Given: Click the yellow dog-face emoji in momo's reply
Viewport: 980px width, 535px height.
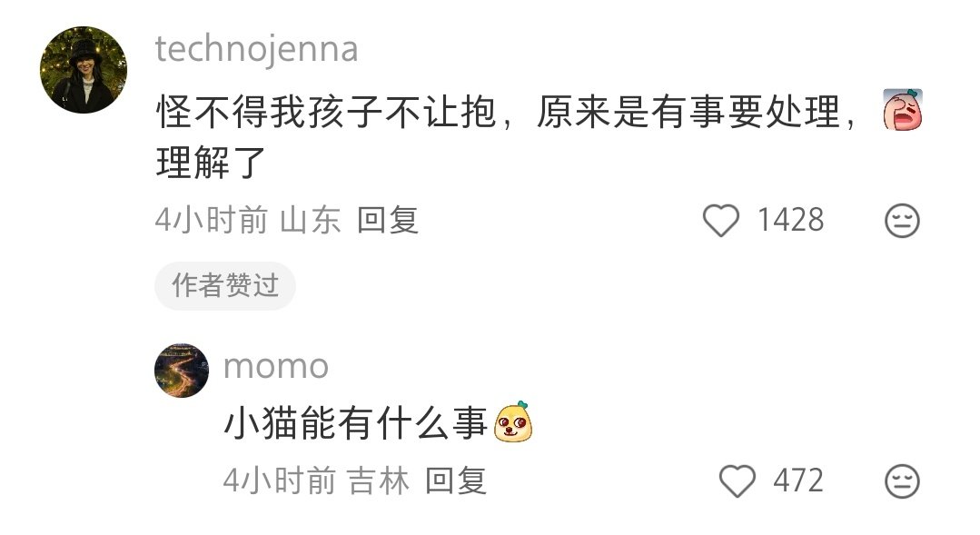Looking at the screenshot, I should click(513, 421).
